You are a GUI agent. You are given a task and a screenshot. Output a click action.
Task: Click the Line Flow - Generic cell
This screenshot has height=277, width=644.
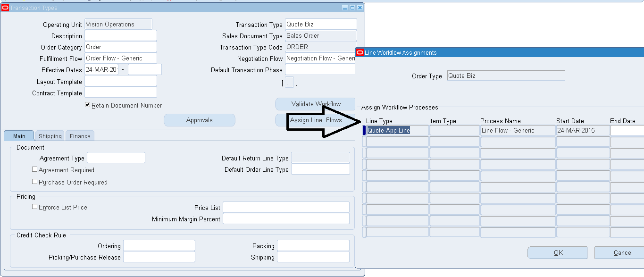tap(518, 130)
